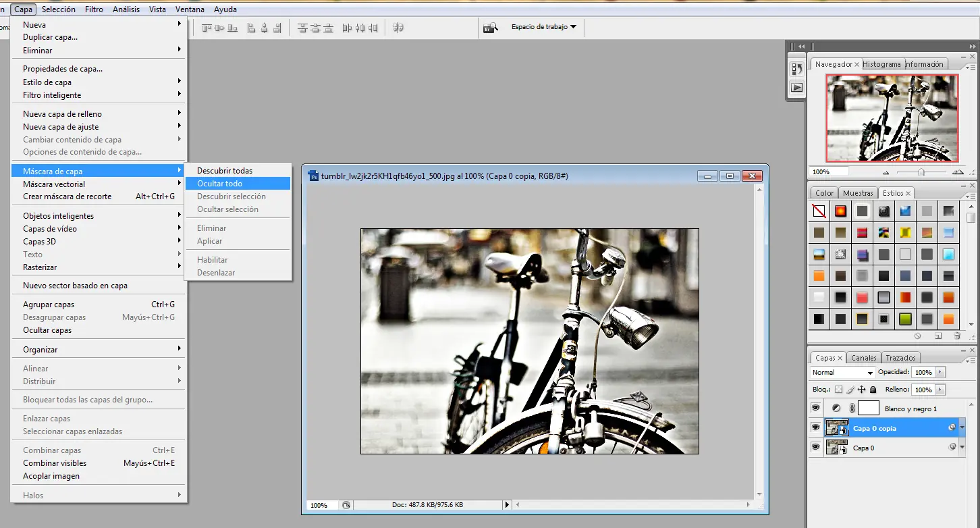The image size is (980, 528).
Task: Click the document status icon beside zoom
Action: (346, 505)
